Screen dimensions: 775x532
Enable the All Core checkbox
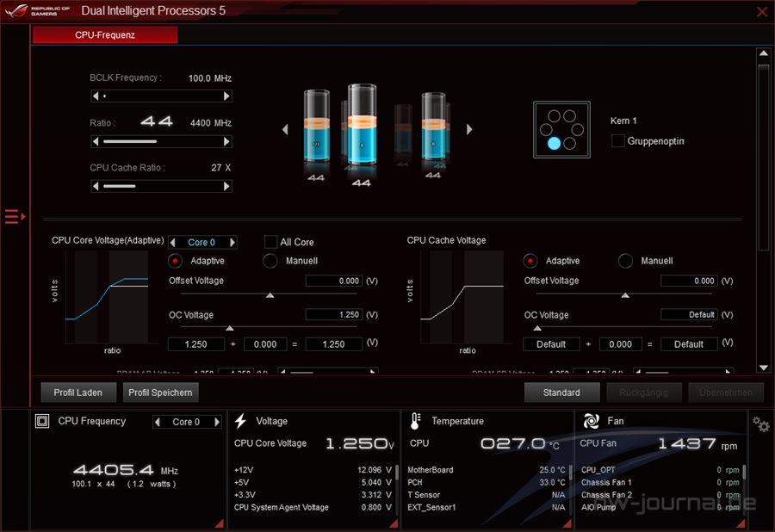[x=270, y=242]
